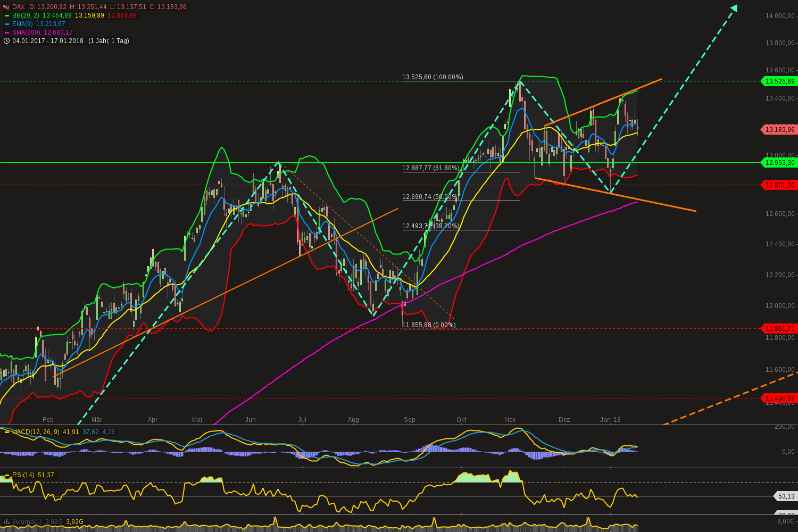Click the 12.600,00 price axis label
Viewport: 798px width, 532px height.
tap(780, 214)
